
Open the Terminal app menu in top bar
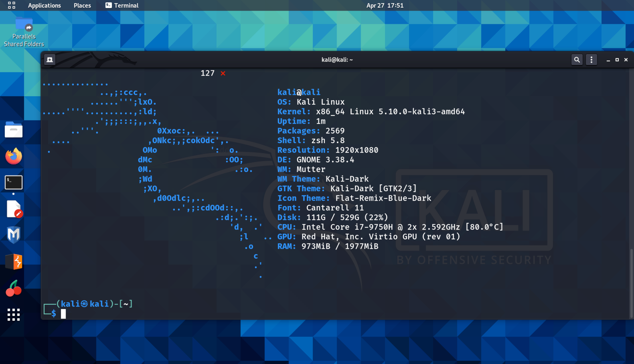pyautogui.click(x=122, y=5)
